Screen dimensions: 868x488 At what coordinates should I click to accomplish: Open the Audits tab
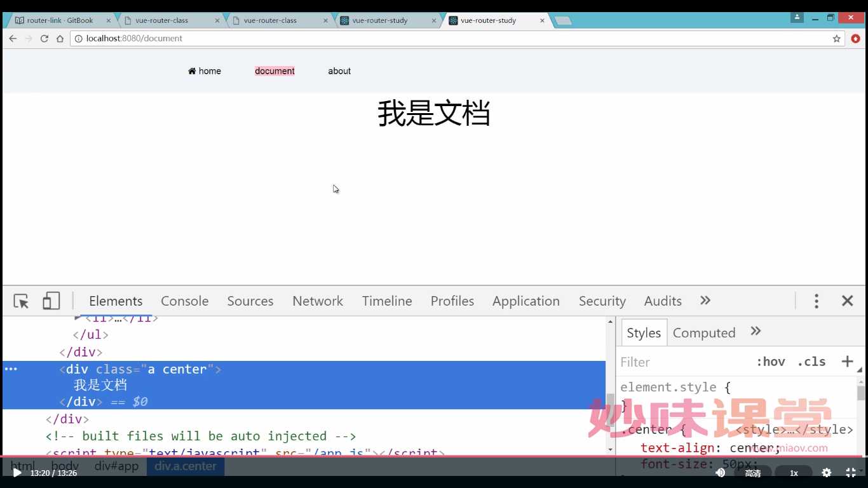(663, 301)
